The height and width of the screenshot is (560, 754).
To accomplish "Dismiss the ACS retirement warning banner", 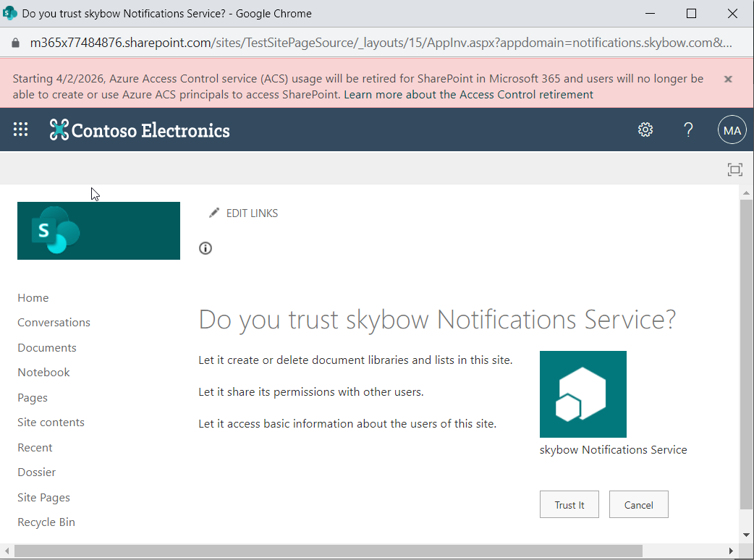I will (728, 79).
